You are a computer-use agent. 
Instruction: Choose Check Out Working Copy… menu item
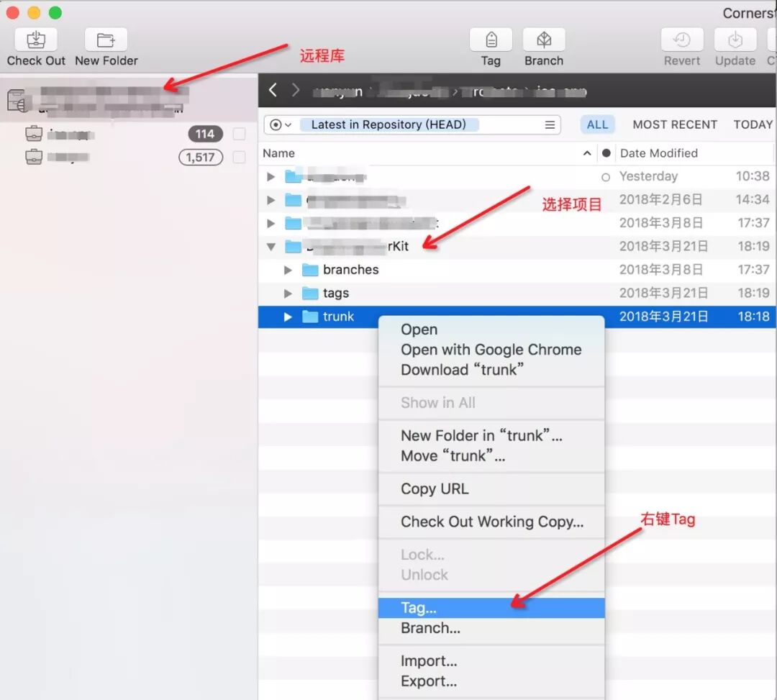491,522
